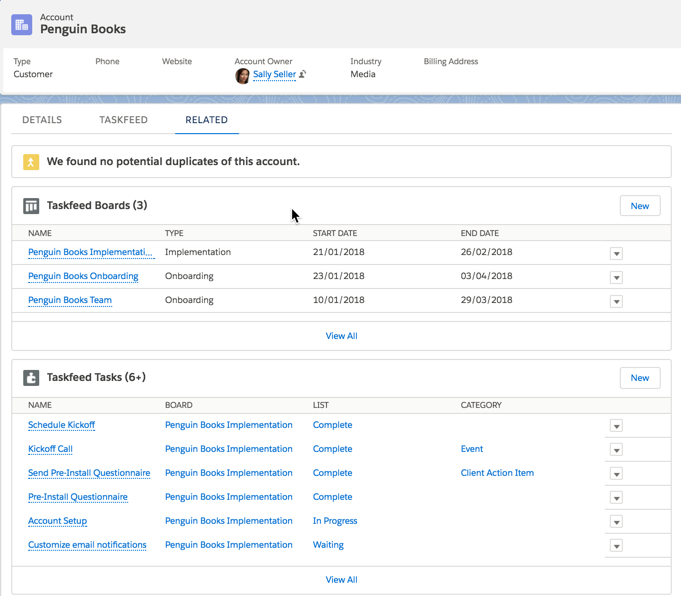Switch to the Details tab
This screenshot has width=681, height=596.
42,120
